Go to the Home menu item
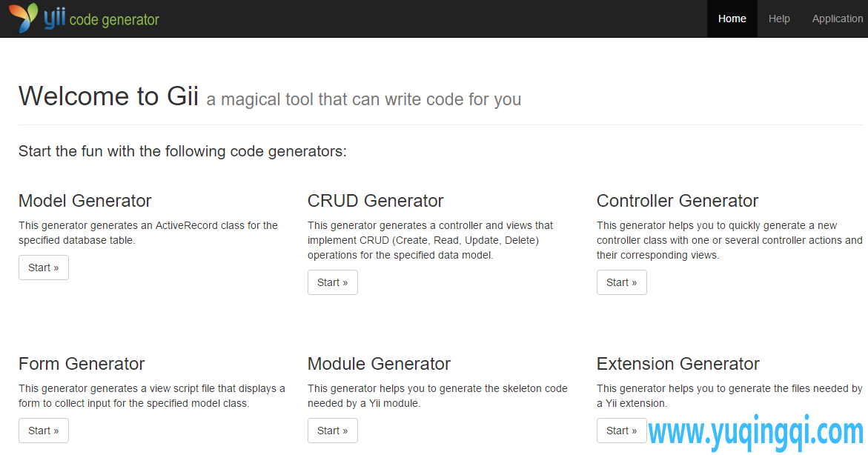868x455 pixels. tap(732, 19)
